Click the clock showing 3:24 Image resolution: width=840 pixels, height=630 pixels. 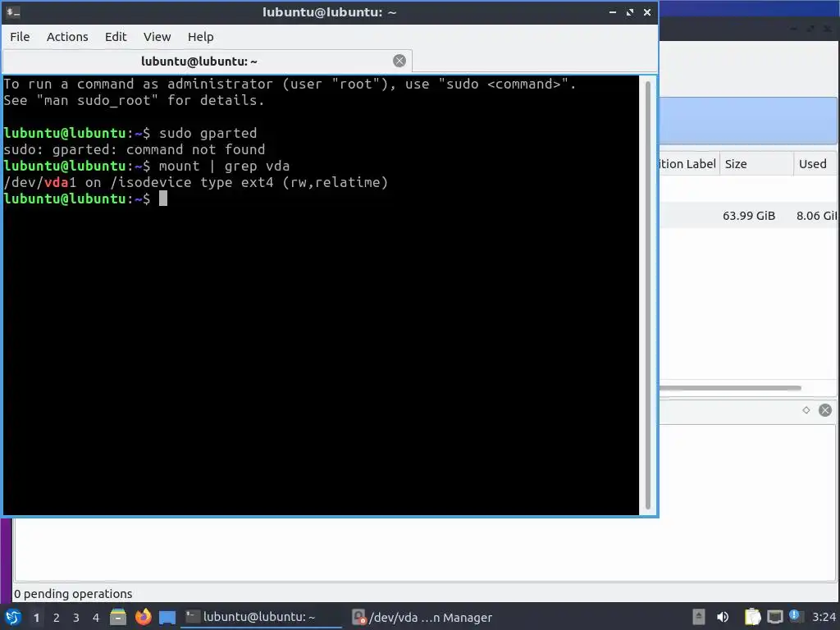pos(824,617)
